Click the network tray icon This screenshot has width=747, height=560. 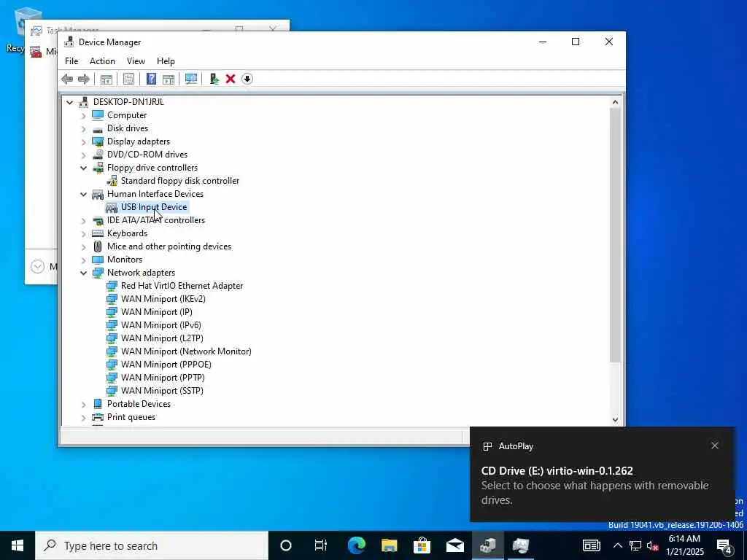pos(635,546)
